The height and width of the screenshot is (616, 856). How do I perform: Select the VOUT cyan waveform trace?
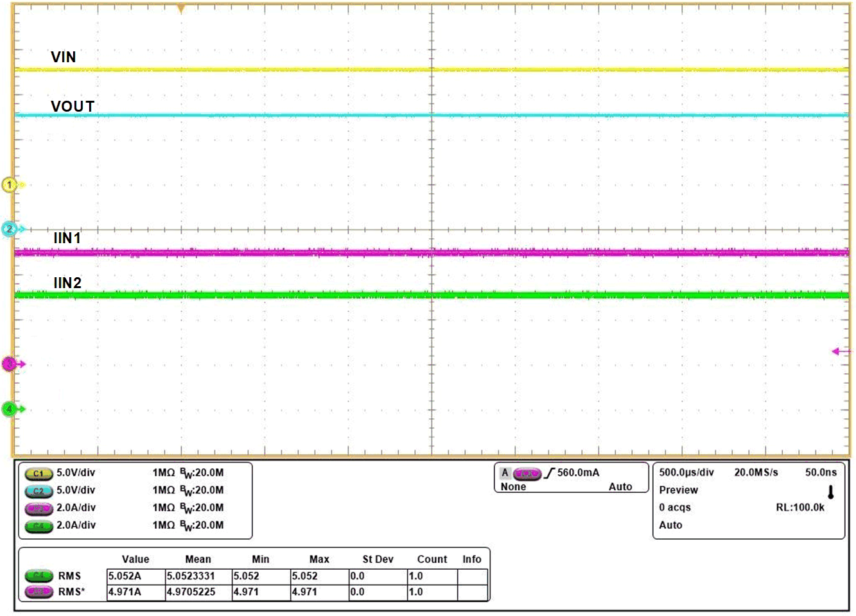432,116
